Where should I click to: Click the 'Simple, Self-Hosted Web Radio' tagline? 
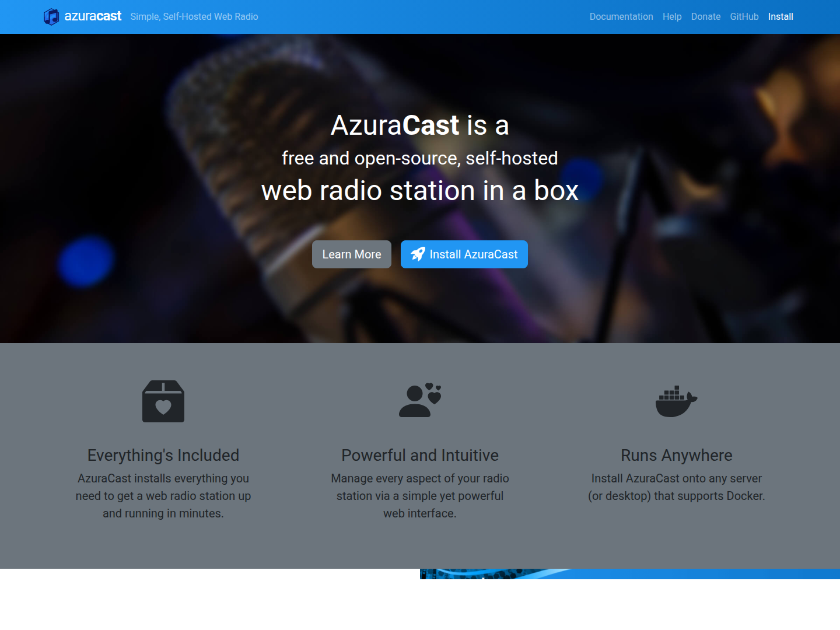click(x=194, y=16)
